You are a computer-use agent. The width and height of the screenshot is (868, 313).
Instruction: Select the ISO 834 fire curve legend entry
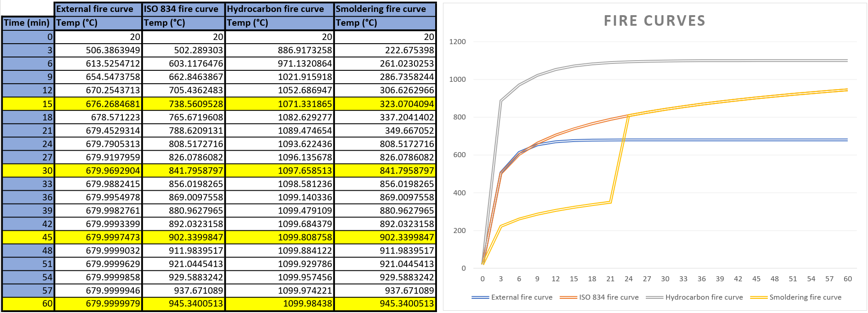click(x=608, y=297)
